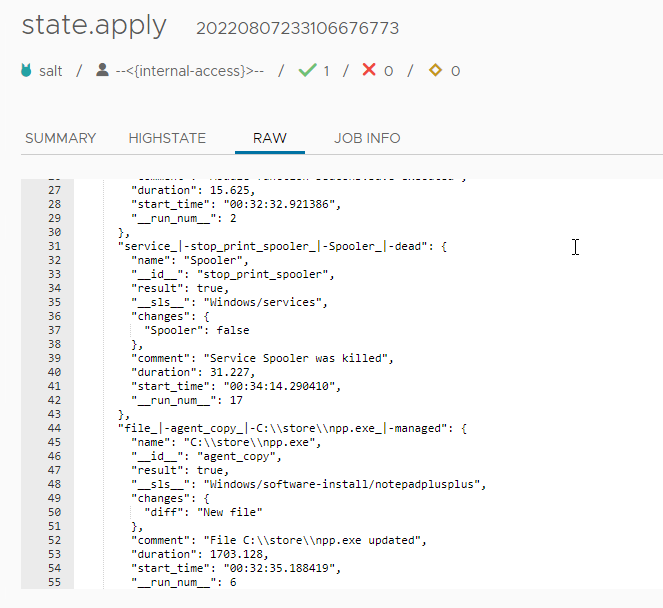
Task: Click the "__sls__": "Windows/services" line
Action: coord(229,302)
